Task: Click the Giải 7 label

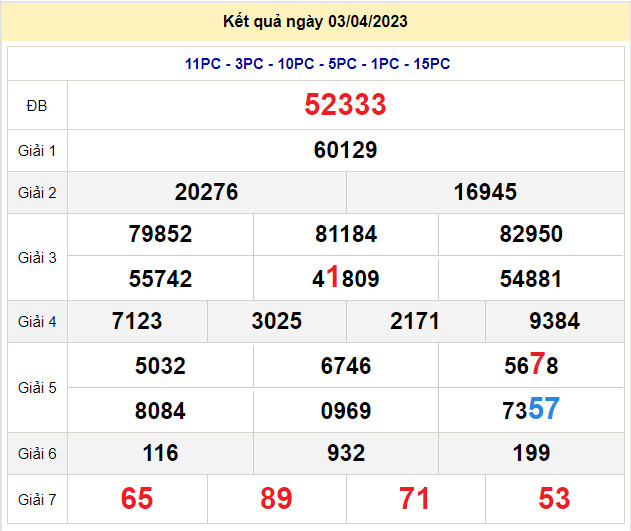Action: (37, 500)
